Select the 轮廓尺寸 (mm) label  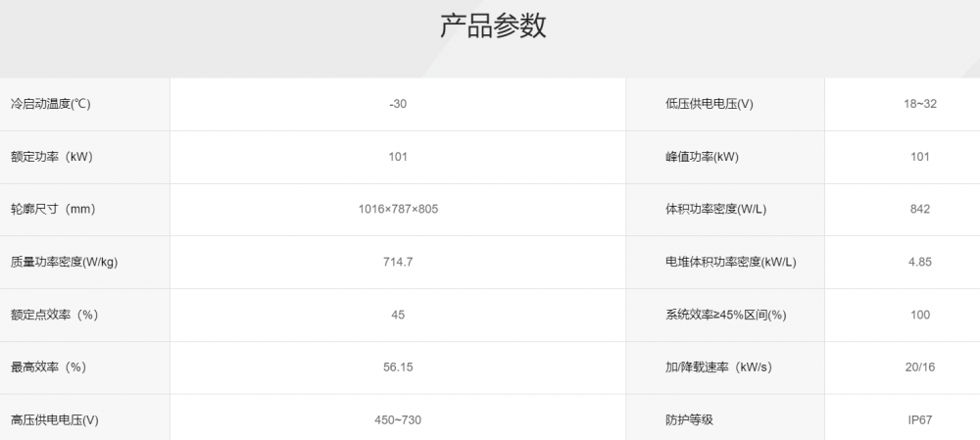pos(53,210)
